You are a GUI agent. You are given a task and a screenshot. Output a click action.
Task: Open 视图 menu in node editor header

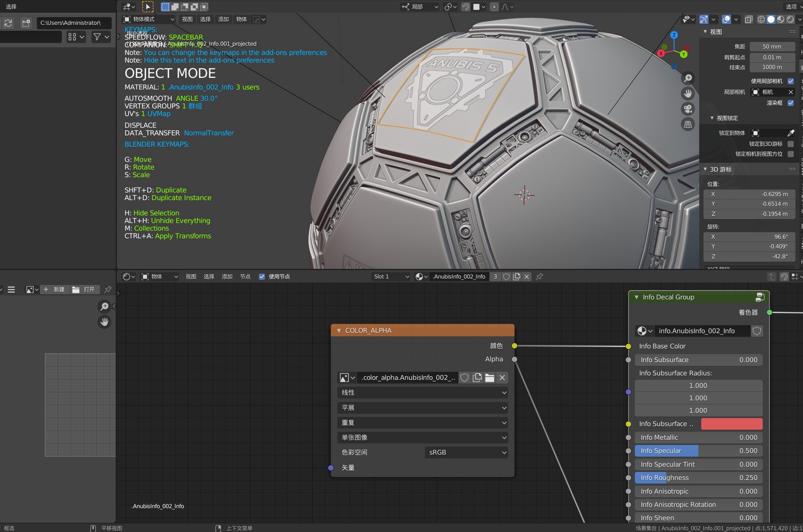[x=191, y=277]
